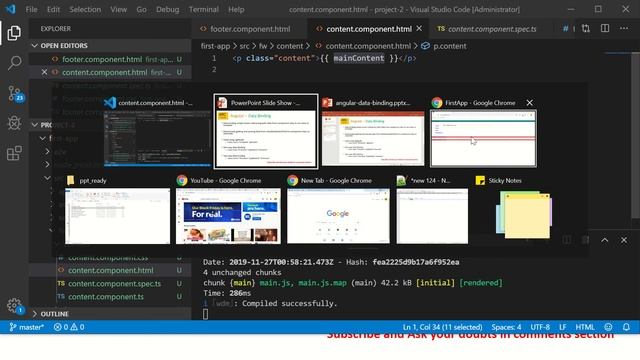Click the Sticky Notes icon in the switcher
640x360 pixels.
pos(480,180)
